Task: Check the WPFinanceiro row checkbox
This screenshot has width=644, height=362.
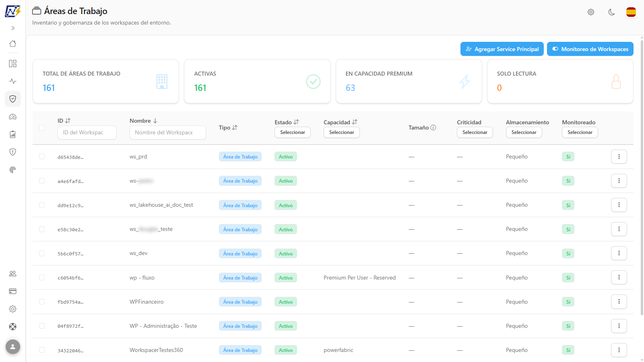Action: (x=42, y=302)
